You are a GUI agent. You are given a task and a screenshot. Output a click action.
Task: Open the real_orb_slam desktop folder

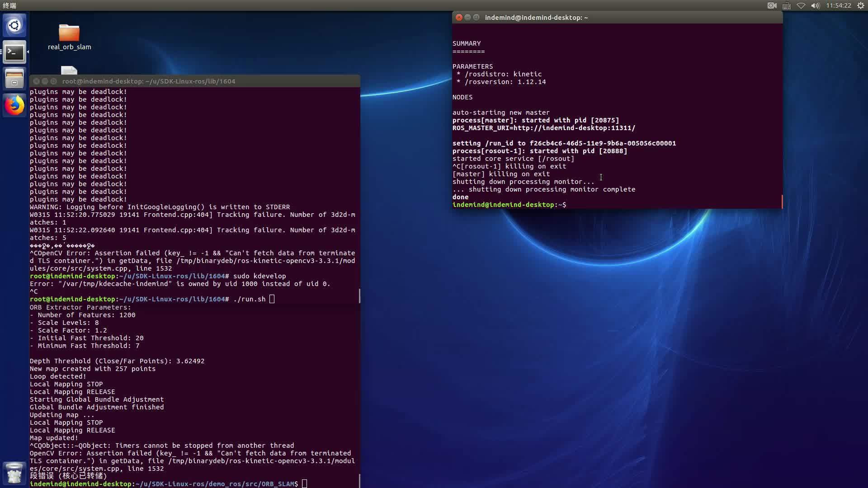(x=69, y=38)
